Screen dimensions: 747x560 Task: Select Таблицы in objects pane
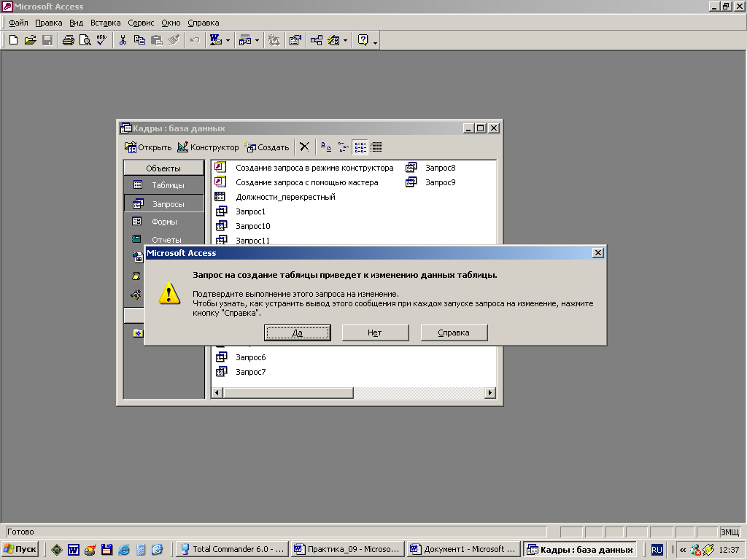tap(163, 185)
